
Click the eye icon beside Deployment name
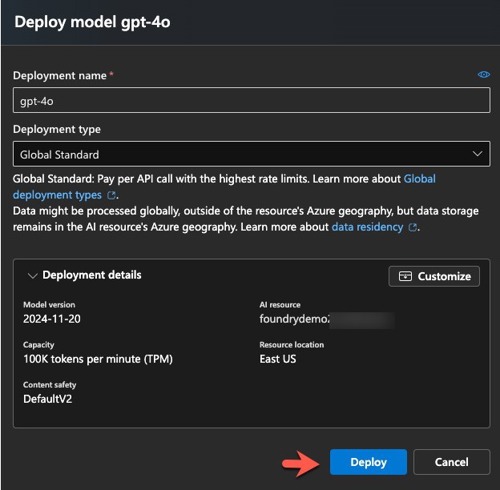pyautogui.click(x=484, y=75)
